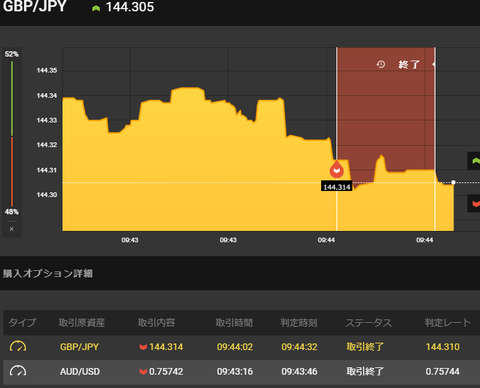Click the red down-arrow beside 144.314 in table
480x388 pixels.
coord(143,347)
